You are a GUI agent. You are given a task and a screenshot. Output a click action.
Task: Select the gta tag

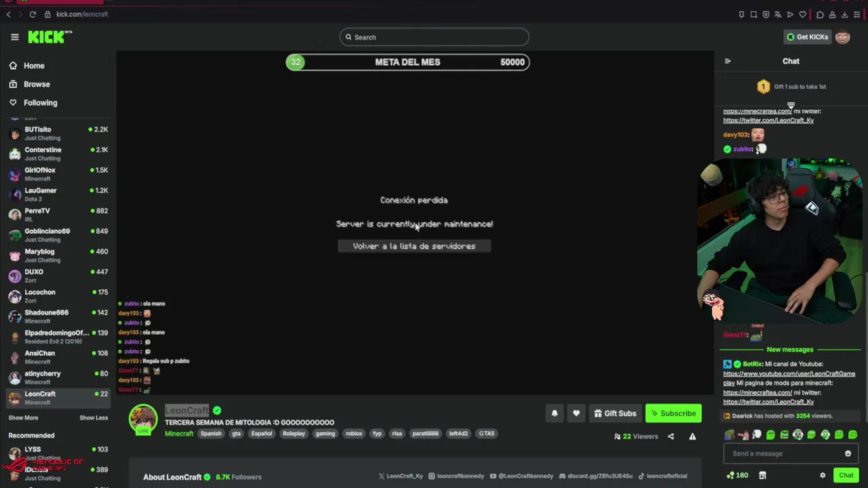tap(236, 434)
